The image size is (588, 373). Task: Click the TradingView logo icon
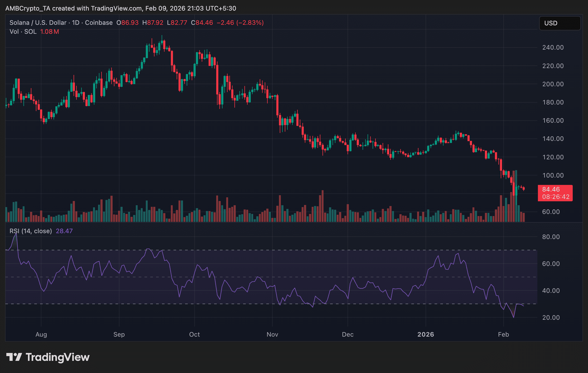[14, 357]
